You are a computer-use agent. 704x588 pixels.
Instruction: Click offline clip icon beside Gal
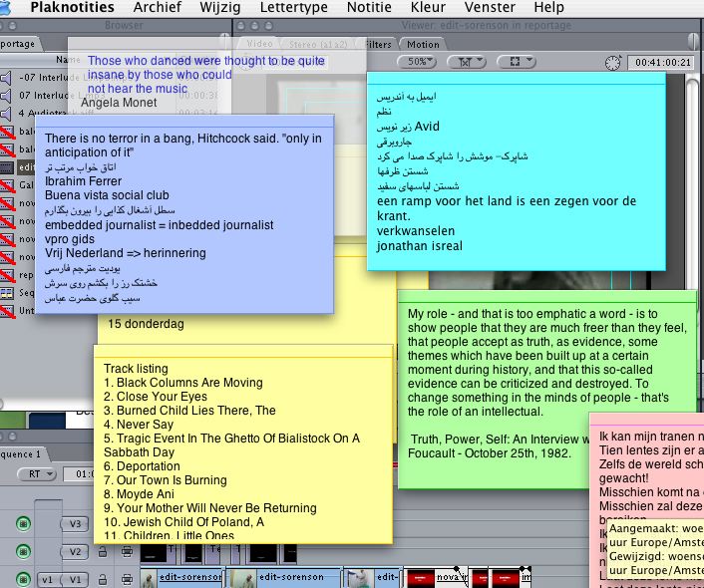tap(7, 185)
